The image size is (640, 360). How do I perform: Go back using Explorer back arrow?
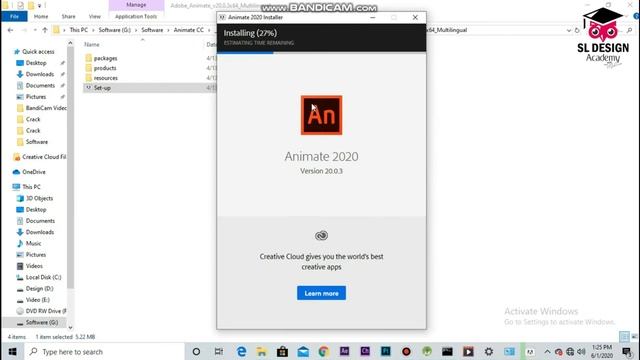[10, 30]
